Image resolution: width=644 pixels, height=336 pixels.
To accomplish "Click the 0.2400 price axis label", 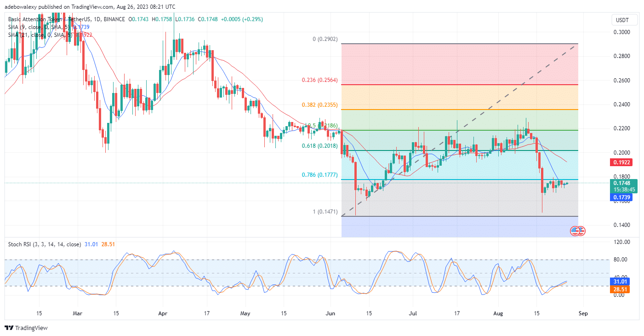I will tap(621, 104).
